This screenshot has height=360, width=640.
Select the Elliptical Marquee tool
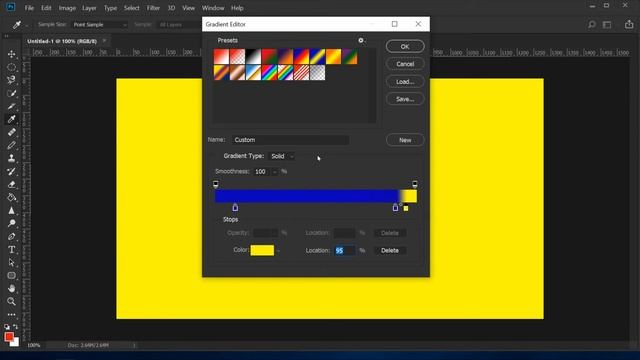(11, 67)
